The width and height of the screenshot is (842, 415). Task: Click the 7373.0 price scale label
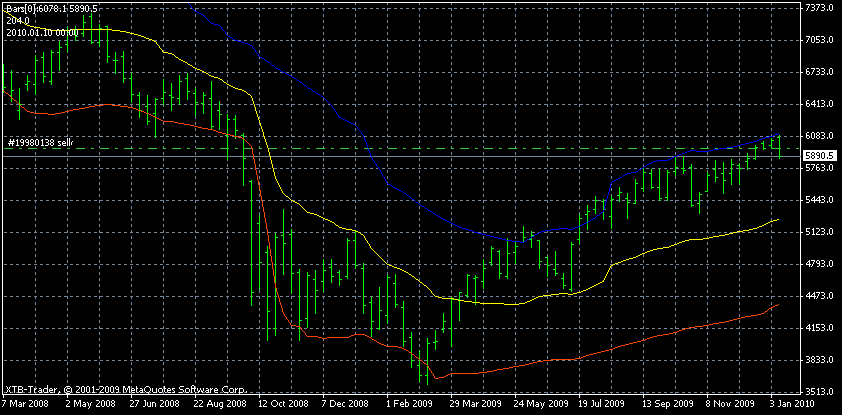pyautogui.click(x=820, y=8)
